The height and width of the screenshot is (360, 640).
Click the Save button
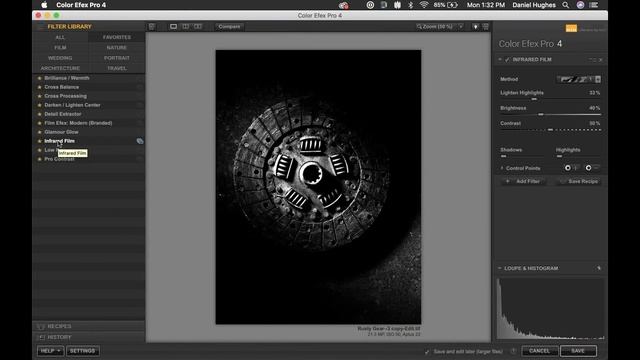578,351
